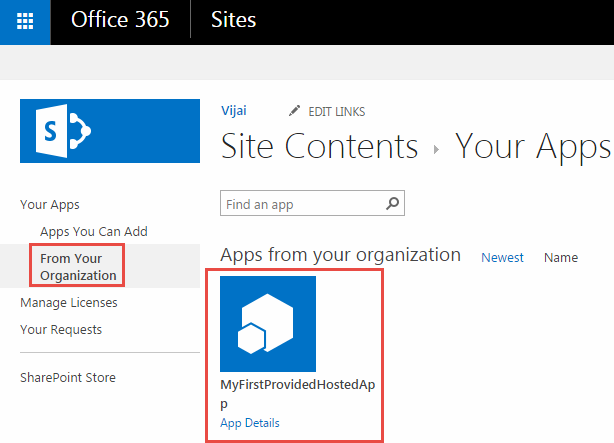The image size is (614, 443).
Task: Open Your Requests in the sidebar
Action: click(x=61, y=329)
